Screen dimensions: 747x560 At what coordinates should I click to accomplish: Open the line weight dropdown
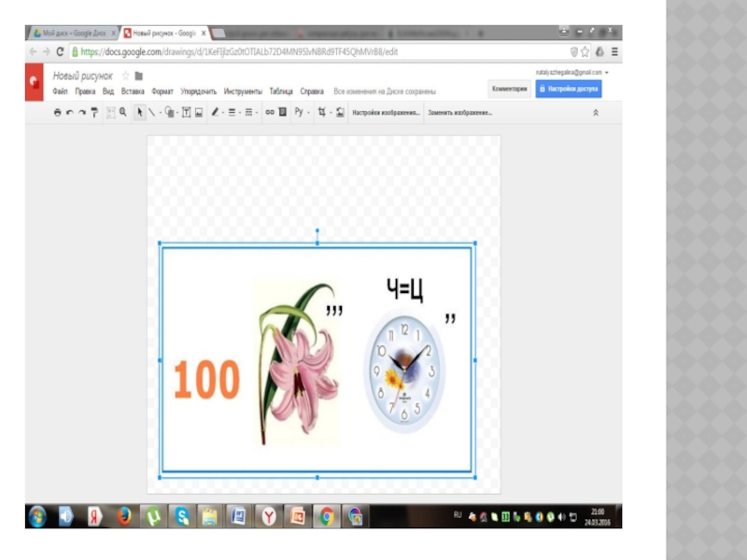[233, 112]
